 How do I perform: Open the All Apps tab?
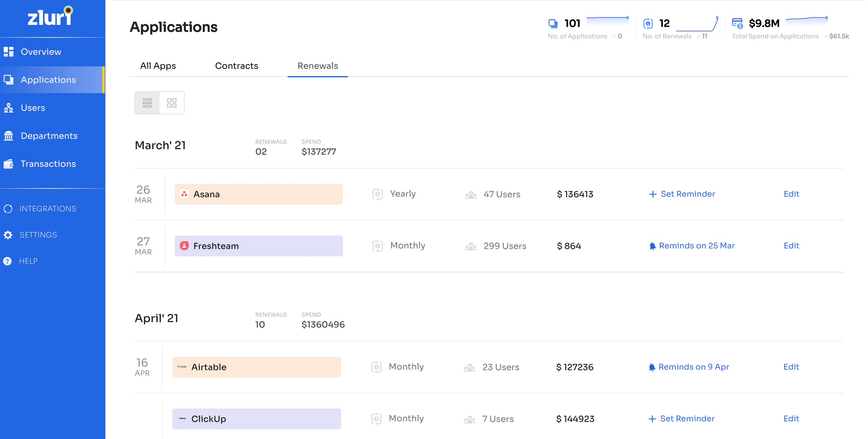tap(158, 66)
